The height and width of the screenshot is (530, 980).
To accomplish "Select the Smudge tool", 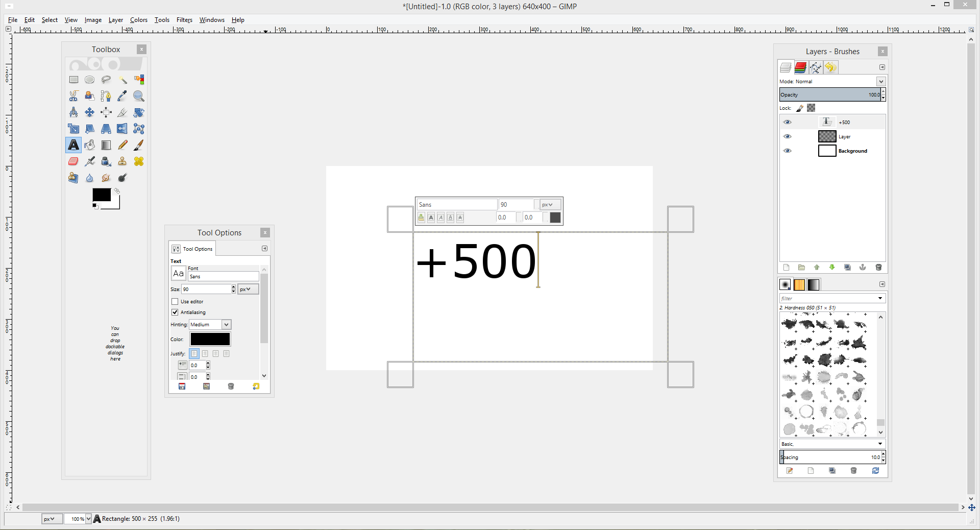I will pyautogui.click(x=106, y=178).
